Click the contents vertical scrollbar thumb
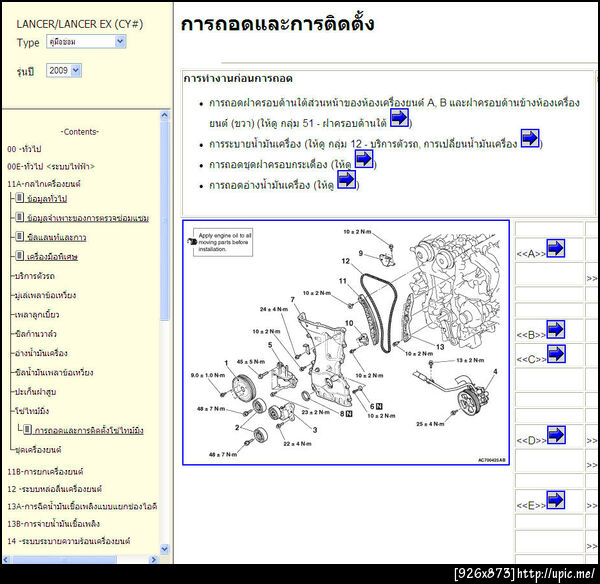This screenshot has width=600, height=584. pyautogui.click(x=165, y=220)
